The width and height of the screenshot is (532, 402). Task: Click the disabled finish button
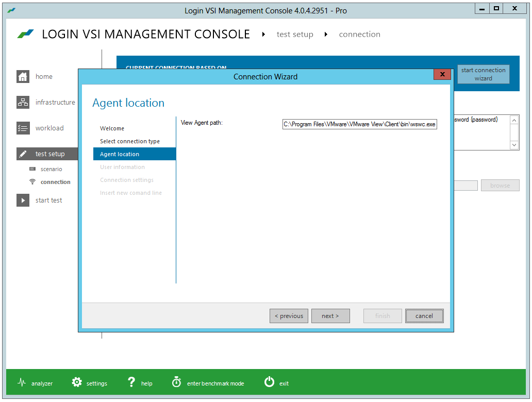tap(383, 316)
